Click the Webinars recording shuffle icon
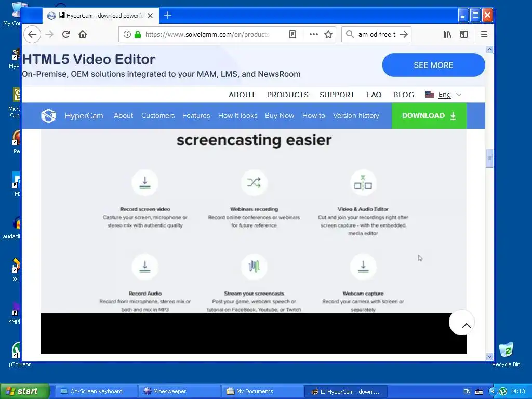The height and width of the screenshot is (399, 532). (254, 182)
